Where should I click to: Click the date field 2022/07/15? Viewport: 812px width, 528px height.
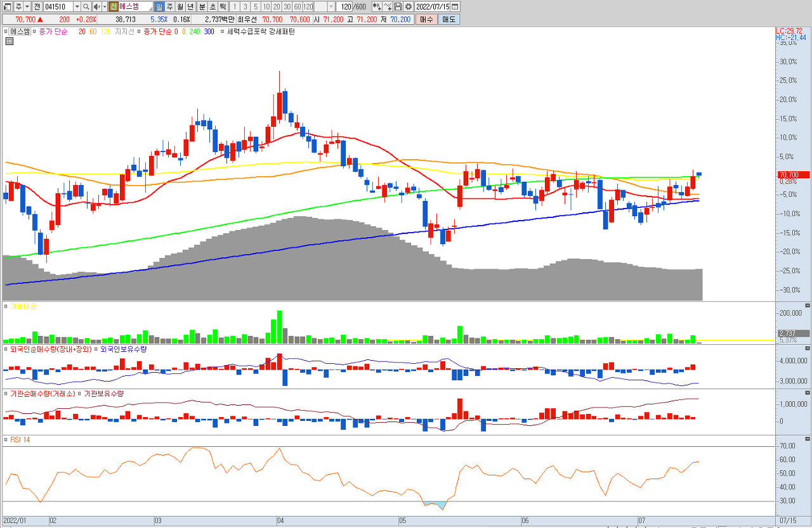click(433, 6)
